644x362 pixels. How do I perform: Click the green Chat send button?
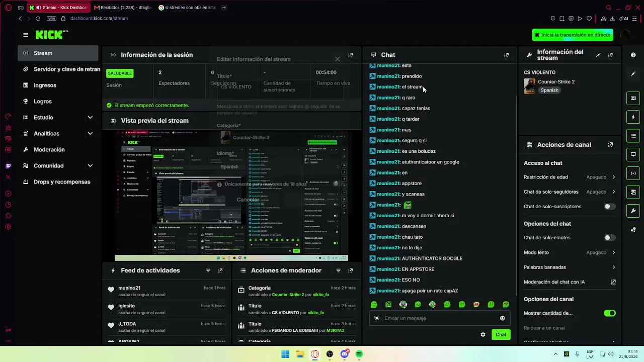(501, 334)
